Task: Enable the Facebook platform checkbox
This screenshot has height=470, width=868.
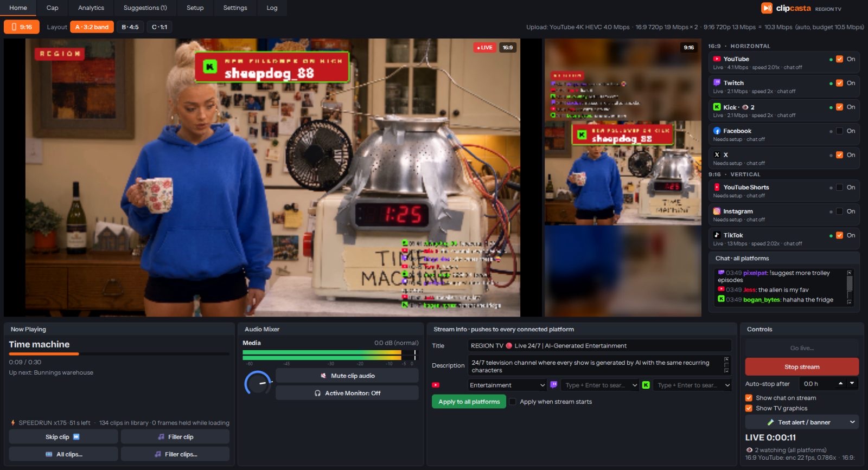Action: click(x=839, y=131)
